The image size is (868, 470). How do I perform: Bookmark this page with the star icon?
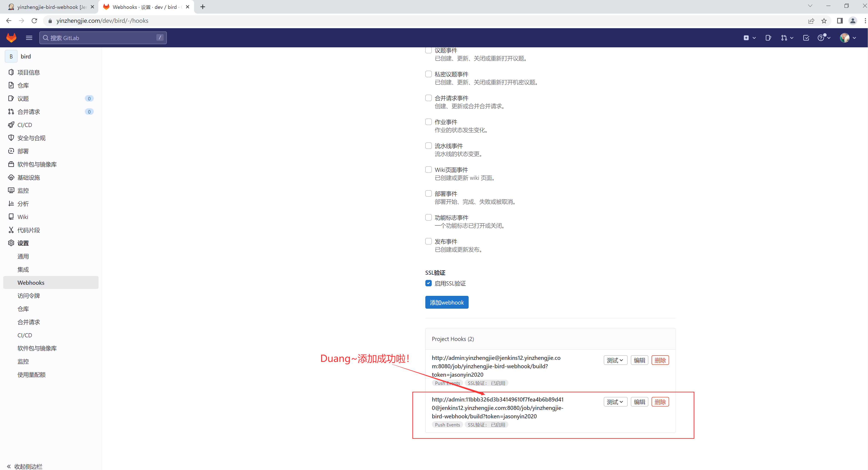click(x=824, y=21)
